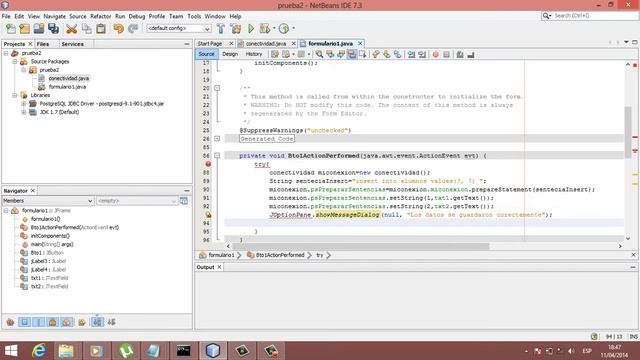Select formulario1.java in Projects tree
Viewport: 640px width, 360px height.
(67, 87)
